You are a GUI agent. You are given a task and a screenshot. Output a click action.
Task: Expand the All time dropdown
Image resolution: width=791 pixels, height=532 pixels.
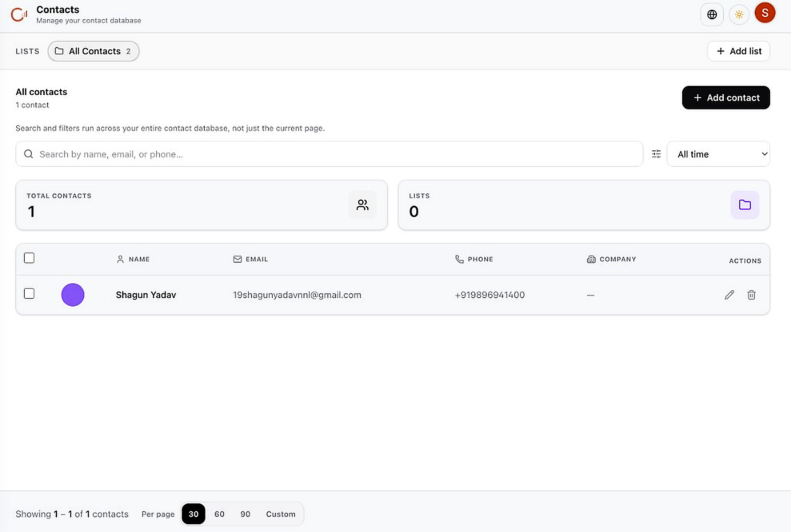(718, 154)
